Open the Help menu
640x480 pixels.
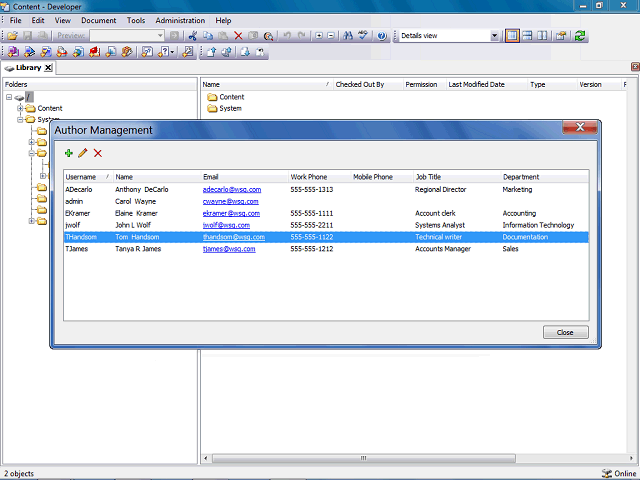[x=223, y=20]
